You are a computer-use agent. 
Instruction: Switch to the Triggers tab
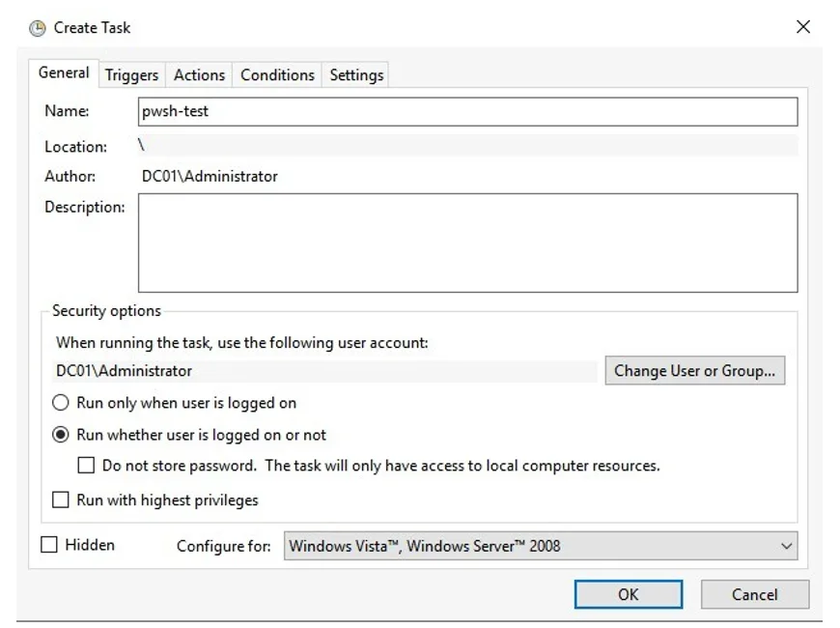coord(131,75)
